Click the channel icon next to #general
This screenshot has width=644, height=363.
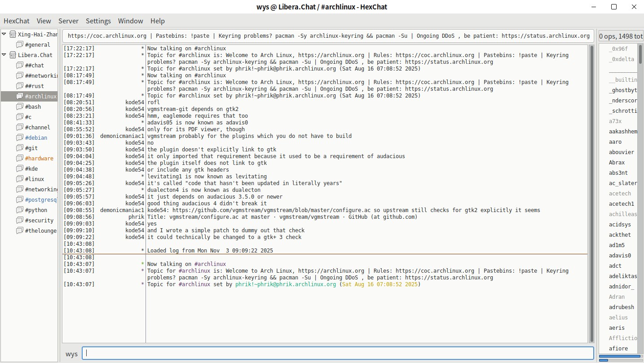[19, 44]
